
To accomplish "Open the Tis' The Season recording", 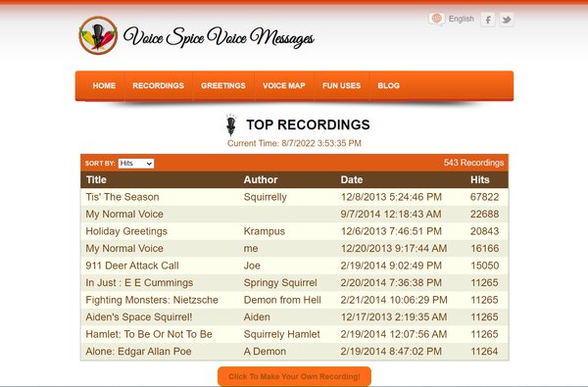I will point(122,197).
